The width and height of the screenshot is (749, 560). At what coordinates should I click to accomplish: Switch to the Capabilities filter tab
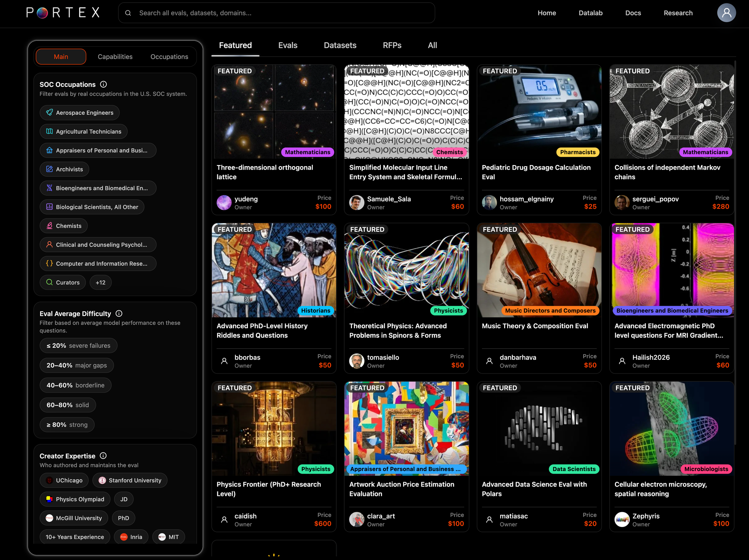click(115, 57)
